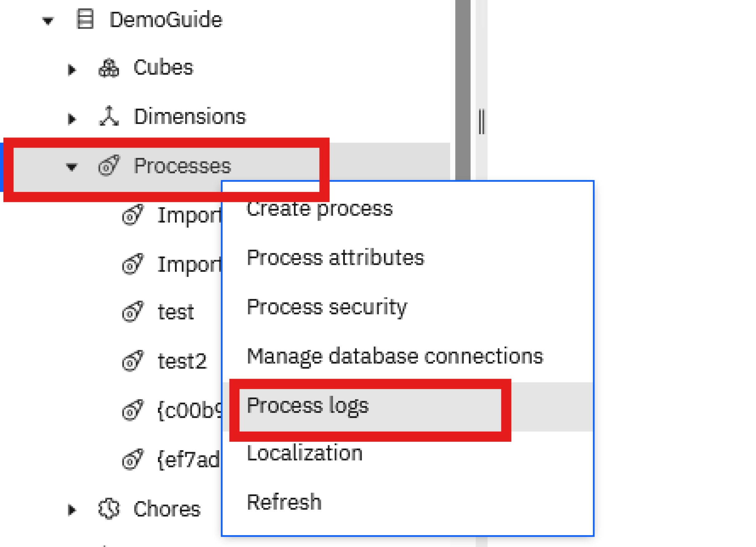Click the DemoGuide database icon
This screenshot has height=547, width=756.
(85, 19)
